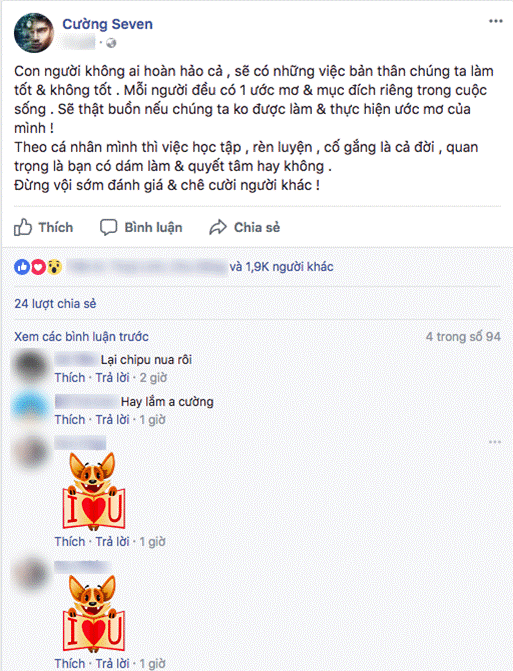The width and height of the screenshot is (513, 671).
Task: Reply to the "Lại chipu nua rôi" comment
Action: (112, 377)
